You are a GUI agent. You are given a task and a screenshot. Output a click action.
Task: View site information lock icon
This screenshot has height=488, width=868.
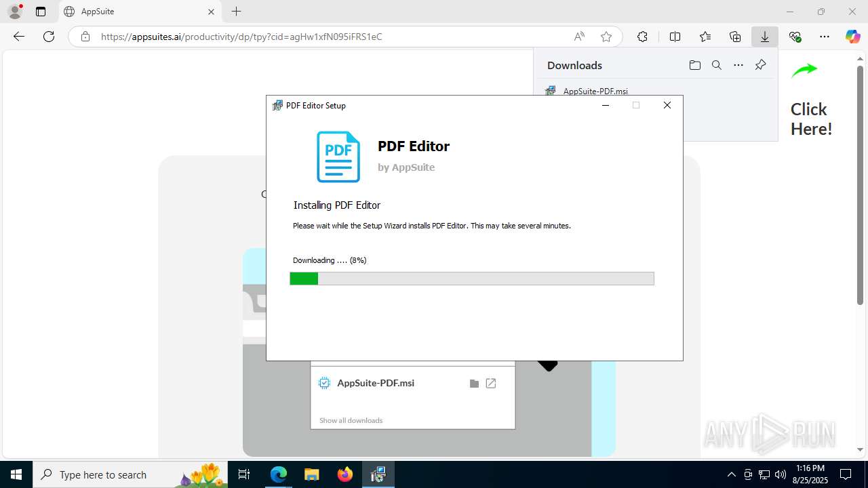(85, 37)
